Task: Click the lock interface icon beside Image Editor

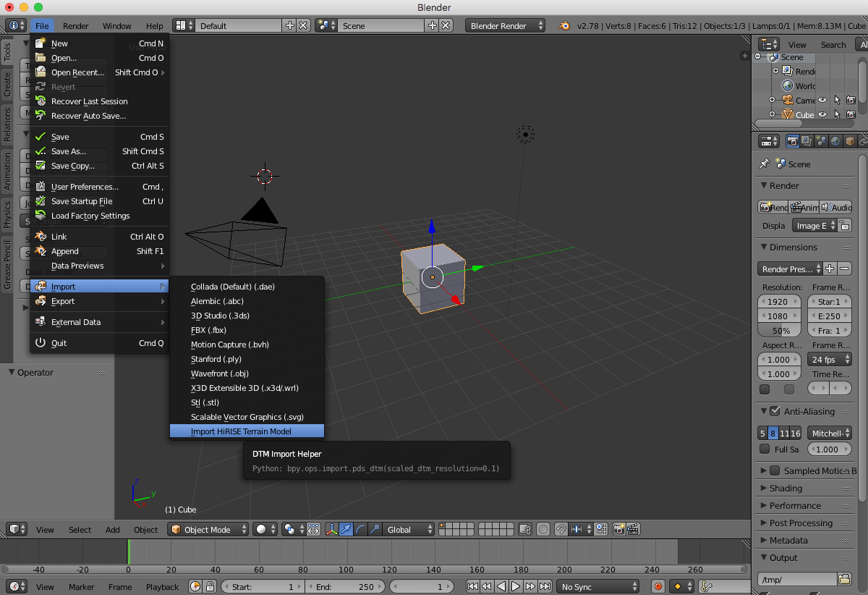Action: tap(844, 226)
